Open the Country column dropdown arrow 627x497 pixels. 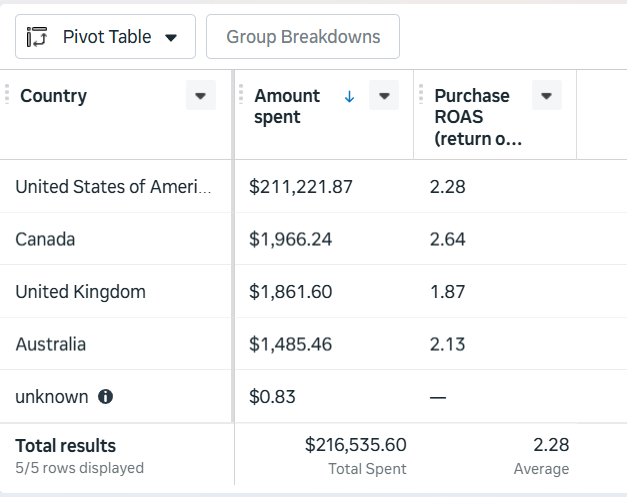coord(201,96)
